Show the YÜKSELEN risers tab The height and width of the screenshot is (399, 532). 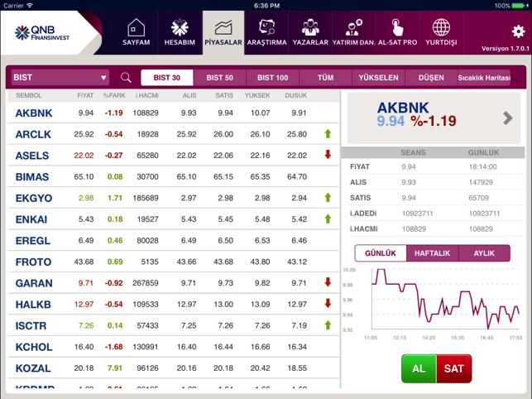pyautogui.click(x=378, y=78)
